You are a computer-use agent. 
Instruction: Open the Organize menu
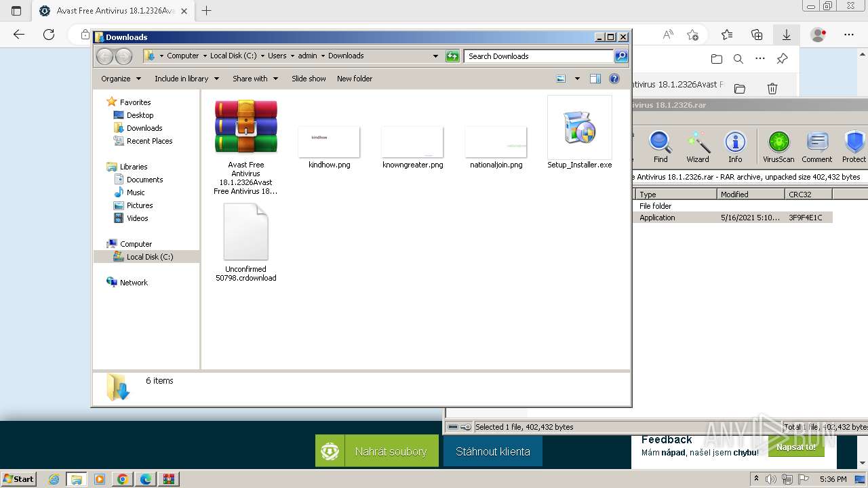pyautogui.click(x=121, y=79)
